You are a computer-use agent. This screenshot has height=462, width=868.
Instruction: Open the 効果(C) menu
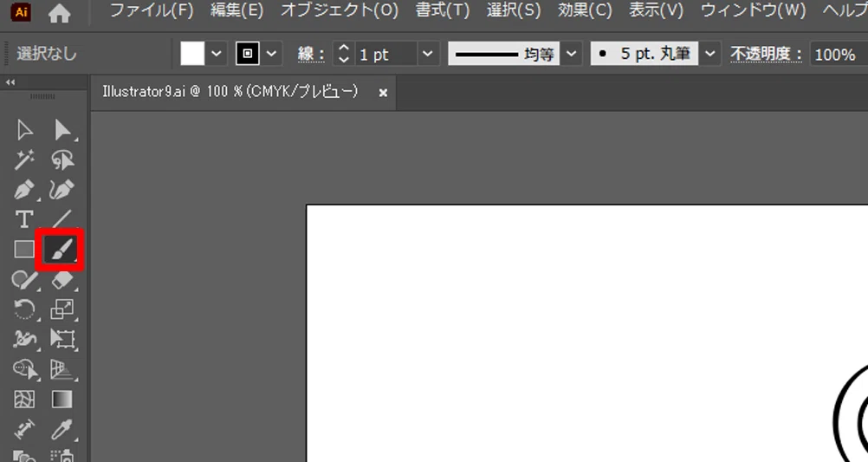[585, 10]
